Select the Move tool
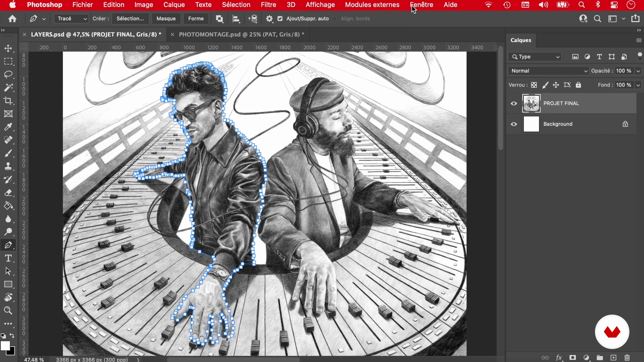The height and width of the screenshot is (362, 644). pos(8,48)
